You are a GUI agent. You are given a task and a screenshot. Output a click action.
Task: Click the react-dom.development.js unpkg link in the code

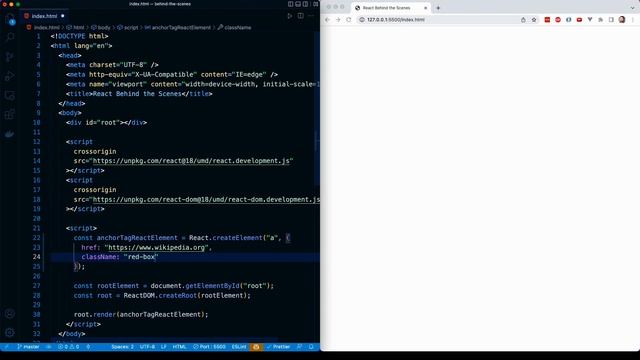(206, 199)
